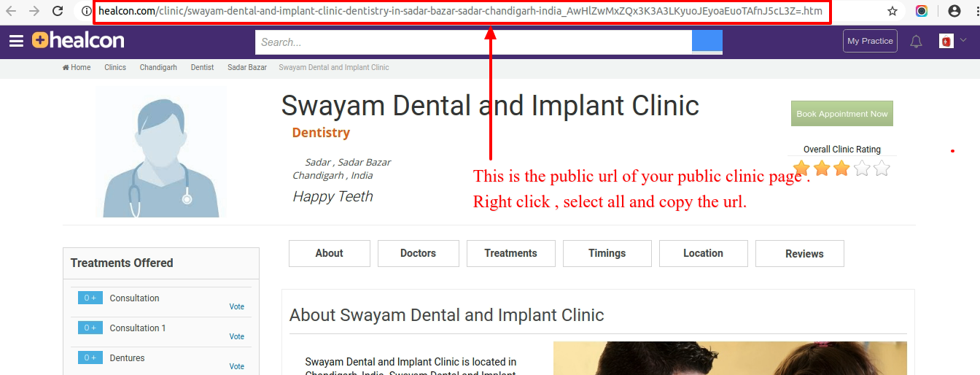This screenshot has height=375, width=980.
Task: Bookmark this page with the star icon
Action: click(x=892, y=12)
